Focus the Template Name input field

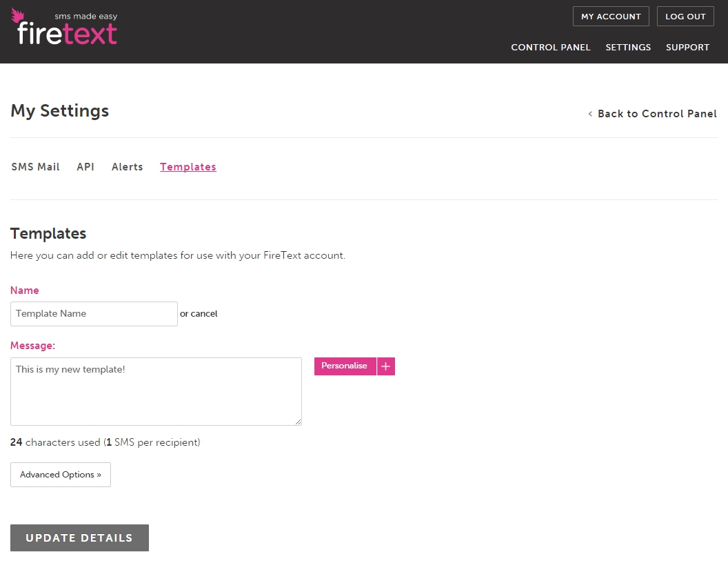(x=94, y=314)
